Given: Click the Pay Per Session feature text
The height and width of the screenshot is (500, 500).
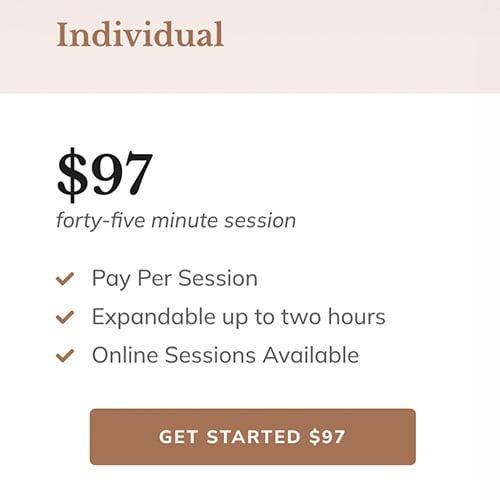Looking at the screenshot, I should tap(175, 278).
